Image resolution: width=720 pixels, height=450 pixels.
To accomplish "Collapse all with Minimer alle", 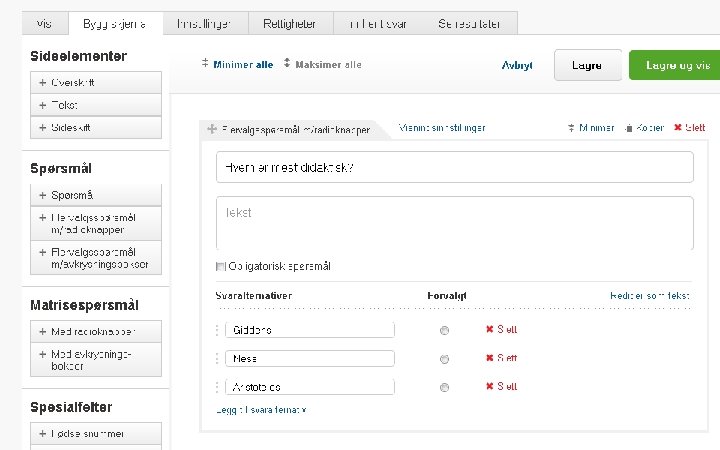I will click(237, 64).
